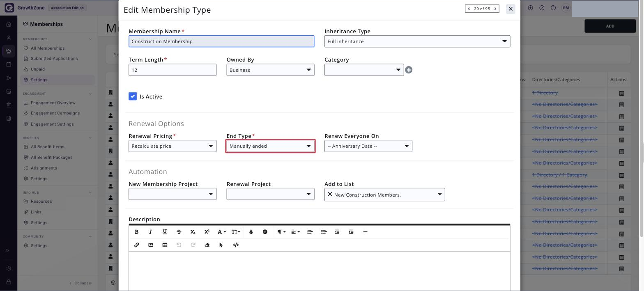644x291 pixels.
Task: Insert an image in description
Action: (151, 245)
